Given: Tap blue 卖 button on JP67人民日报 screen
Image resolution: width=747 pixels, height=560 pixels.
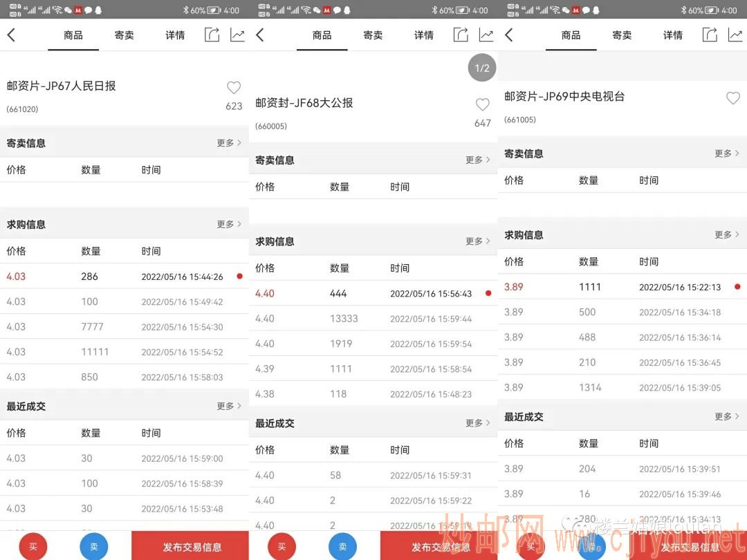Looking at the screenshot, I should click(x=94, y=546).
